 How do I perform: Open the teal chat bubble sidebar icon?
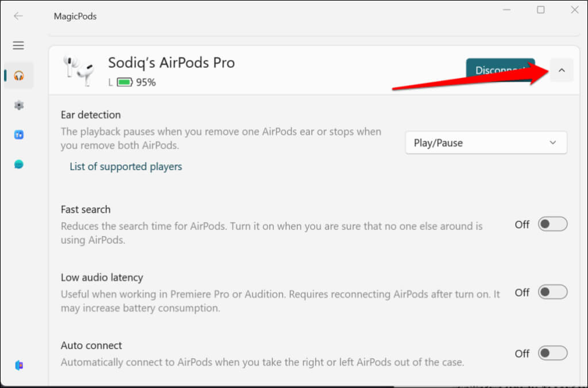coord(19,164)
